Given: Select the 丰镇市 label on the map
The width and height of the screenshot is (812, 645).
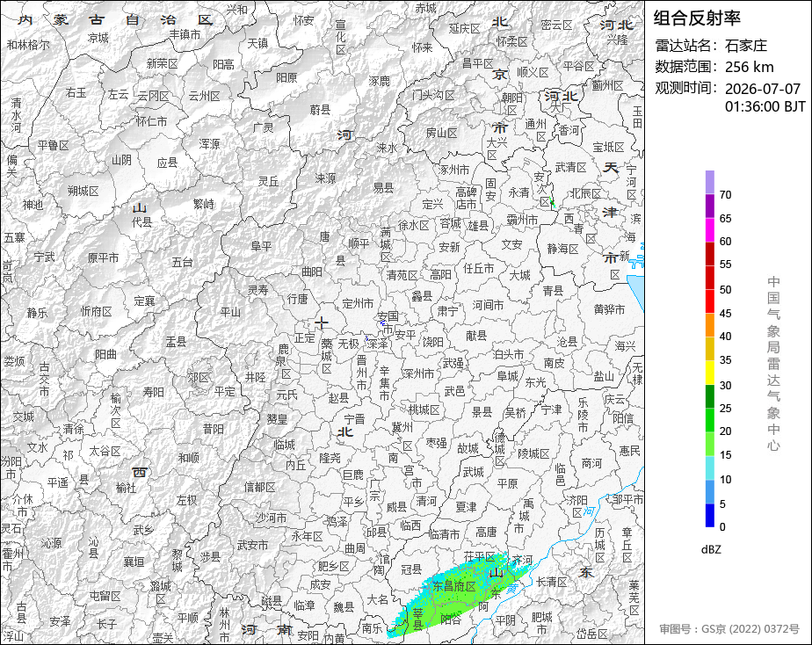Looking at the screenshot, I should pyautogui.click(x=185, y=34).
